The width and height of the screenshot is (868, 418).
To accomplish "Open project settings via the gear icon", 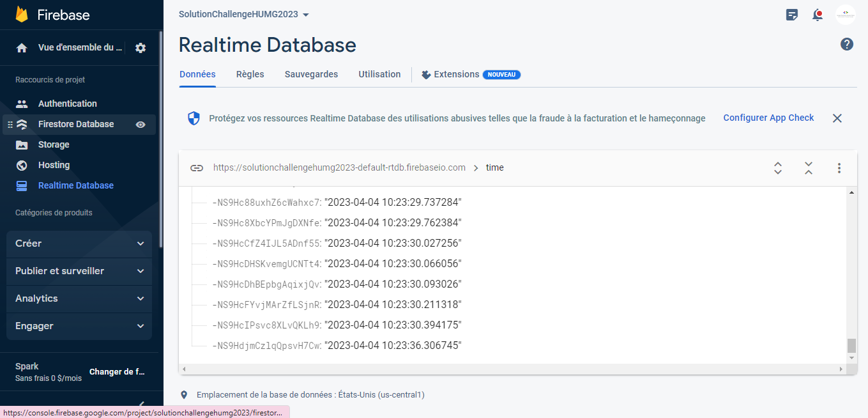I will [x=140, y=47].
